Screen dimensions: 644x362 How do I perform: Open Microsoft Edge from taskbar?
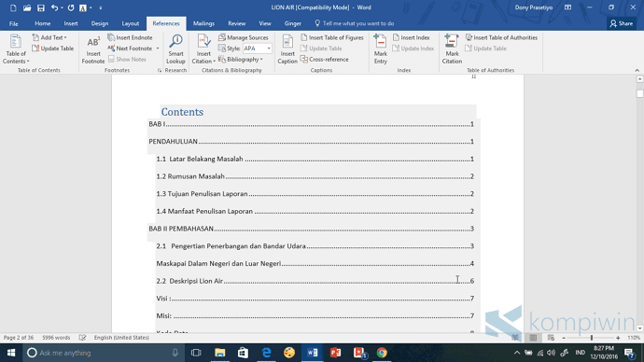point(266,353)
